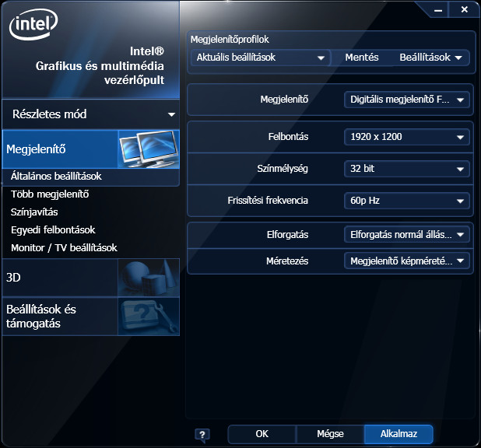The width and height of the screenshot is (481, 448).
Task: Open Több megjelenítő settings
Action: click(50, 194)
